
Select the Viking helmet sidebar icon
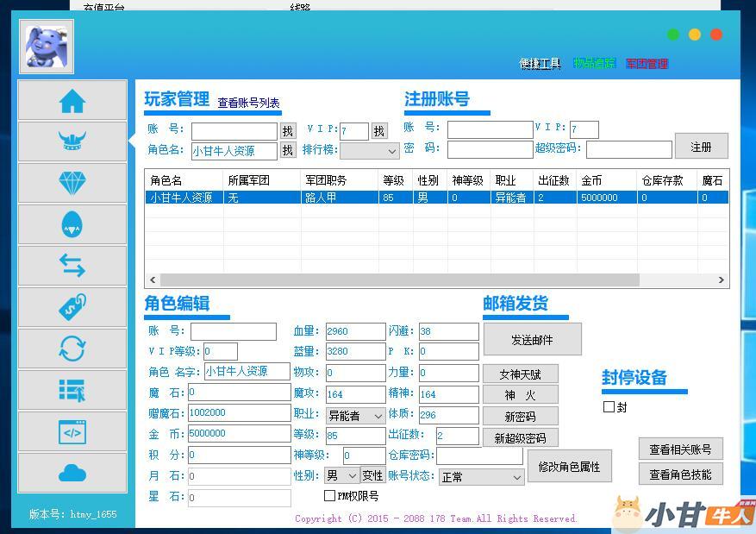pos(72,141)
